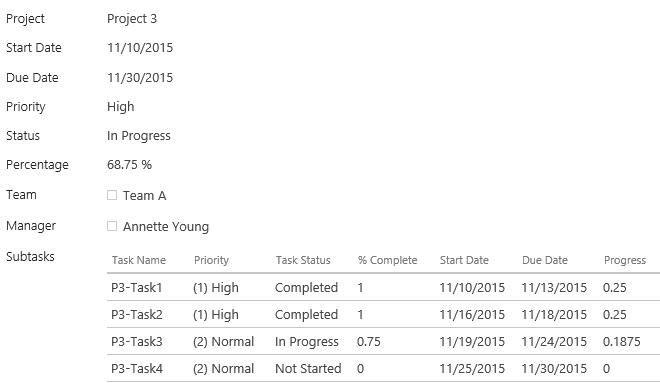
Task: Sort subtasks by Priority column header
Action: (x=211, y=260)
